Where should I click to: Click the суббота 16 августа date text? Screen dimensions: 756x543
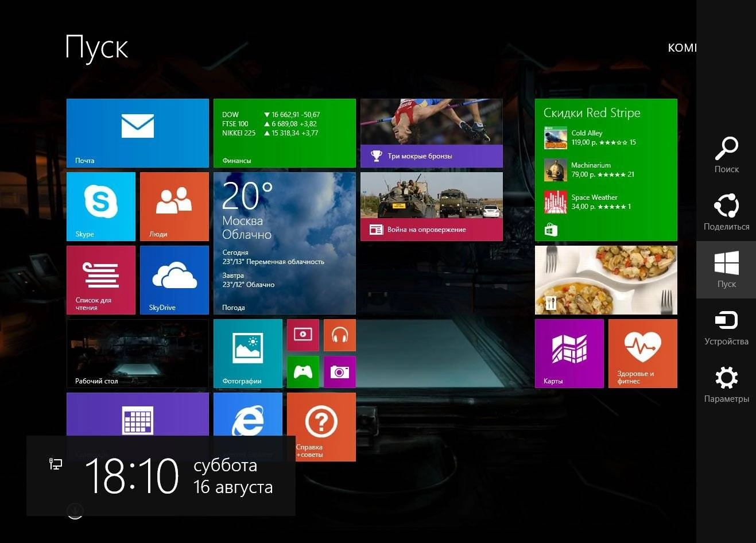tap(233, 476)
